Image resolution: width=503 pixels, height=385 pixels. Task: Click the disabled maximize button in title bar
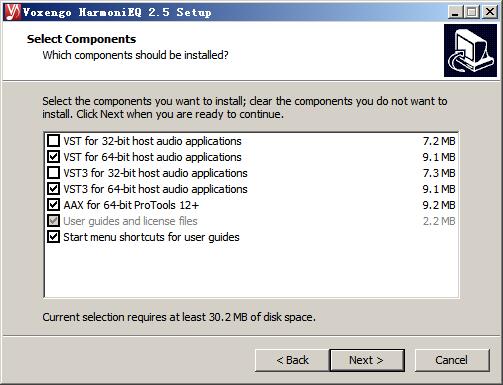472,12
